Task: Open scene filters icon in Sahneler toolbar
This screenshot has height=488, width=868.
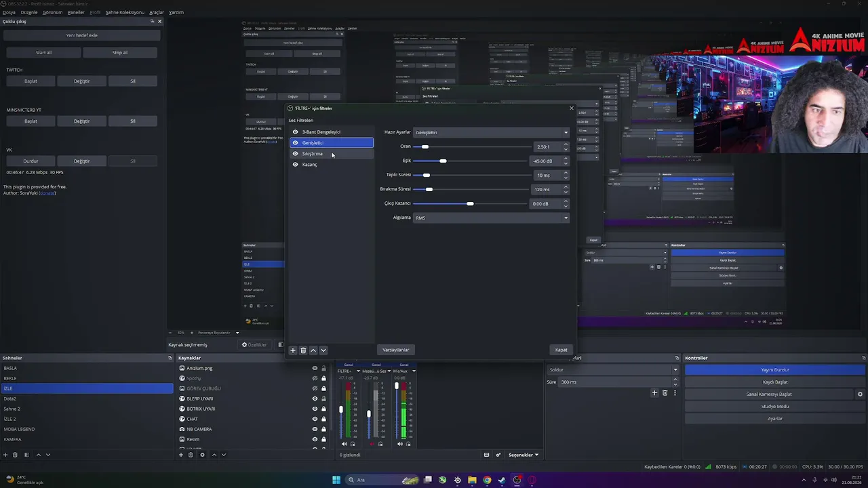Action: click(26, 455)
